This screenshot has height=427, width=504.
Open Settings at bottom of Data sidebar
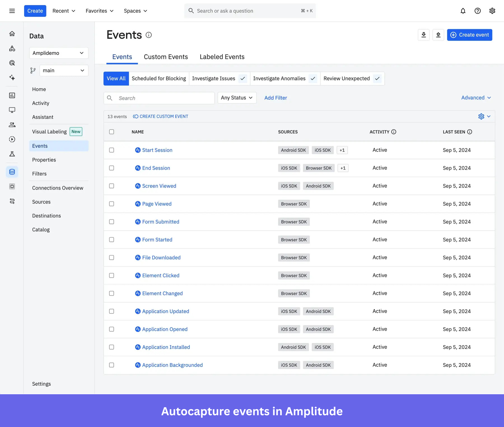pos(41,384)
